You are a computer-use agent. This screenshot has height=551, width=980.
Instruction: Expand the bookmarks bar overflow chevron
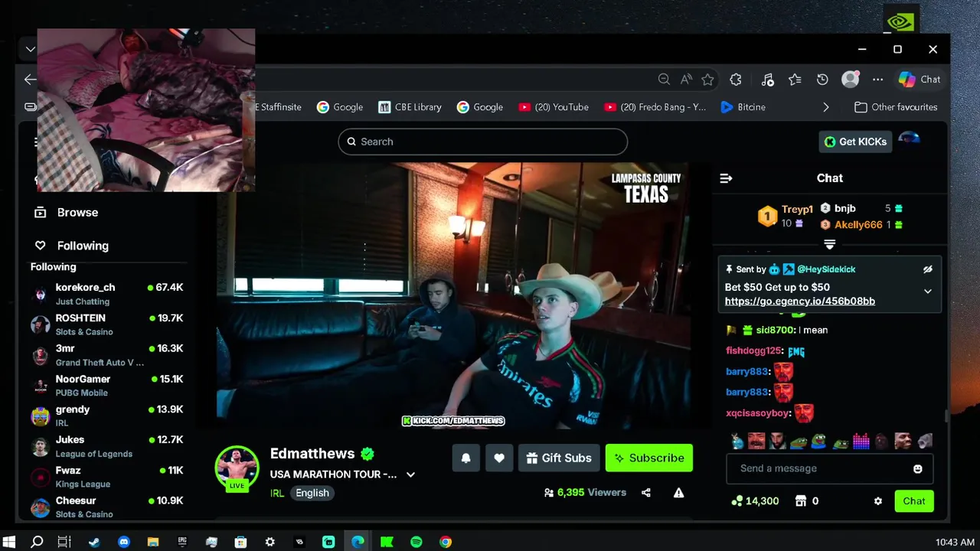pos(825,107)
